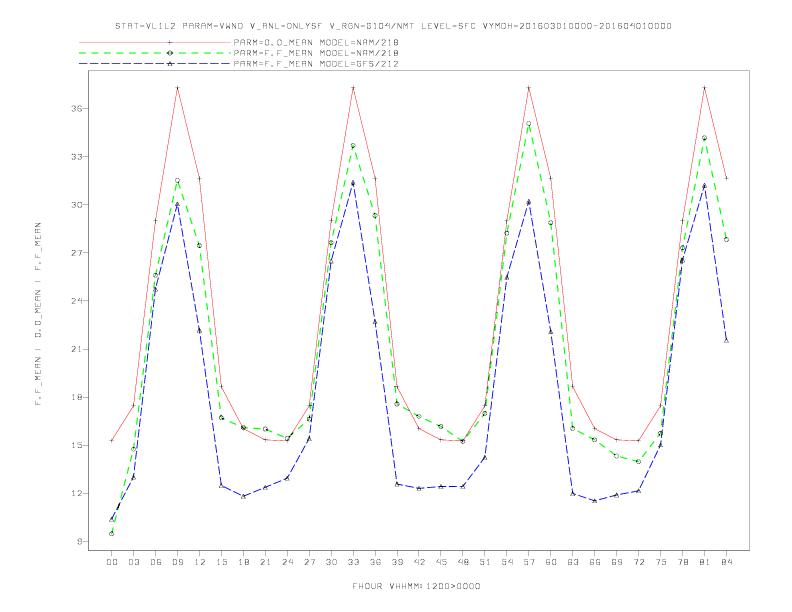Screen dimensions: 792x612
Task: Click green circle data point at hour 00
Action: (x=112, y=534)
